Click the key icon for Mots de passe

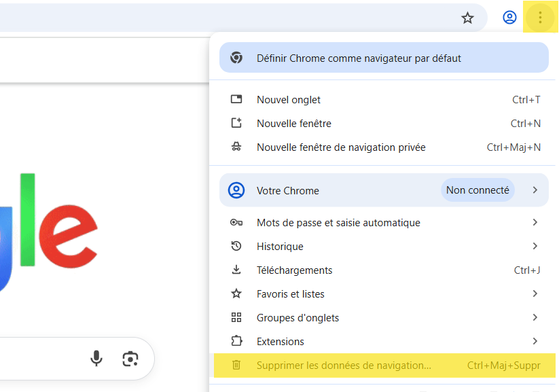[x=236, y=223]
